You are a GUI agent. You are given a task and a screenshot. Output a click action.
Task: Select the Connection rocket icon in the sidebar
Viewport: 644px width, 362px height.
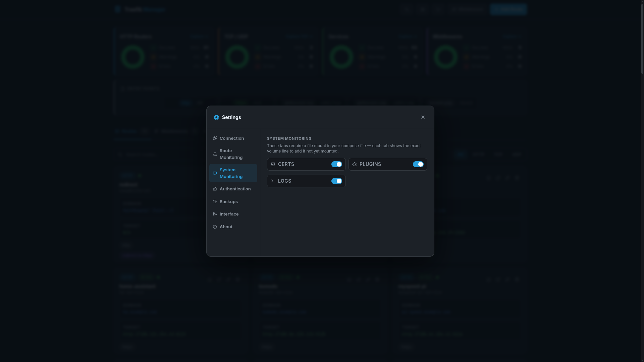pos(215,138)
